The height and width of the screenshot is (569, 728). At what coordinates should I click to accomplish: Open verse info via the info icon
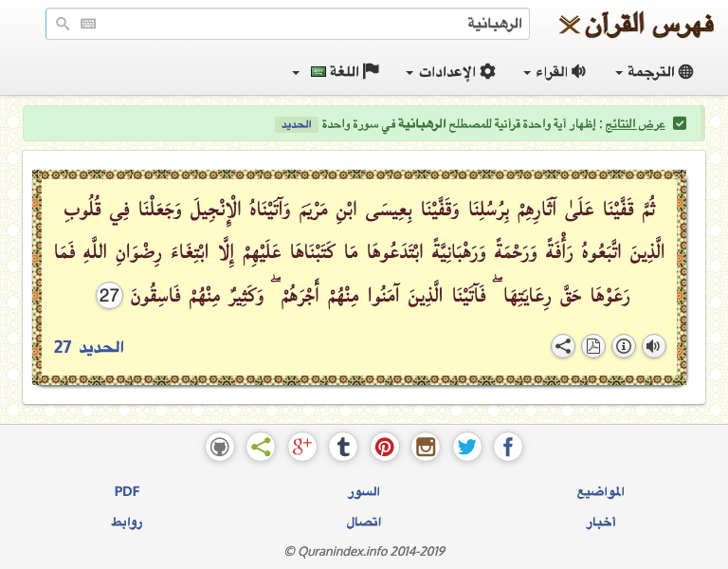point(623,346)
